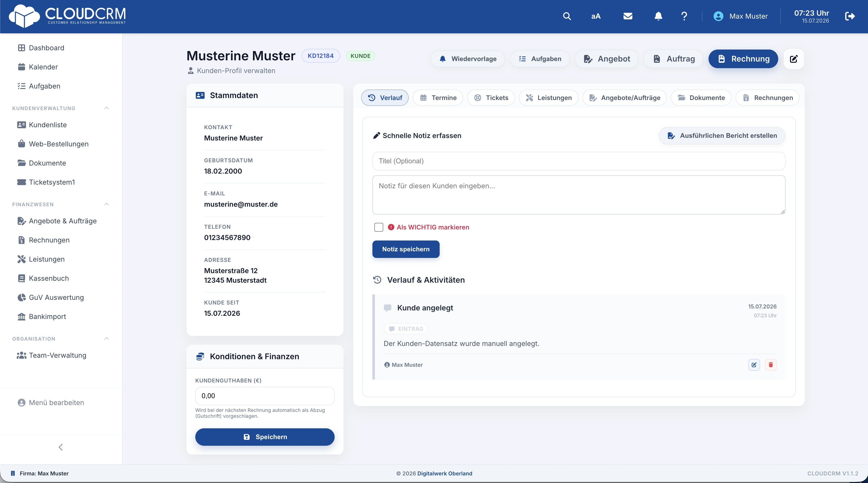
Task: Check the 'Als WICHTIG markieren' checkbox
Action: pos(378,227)
